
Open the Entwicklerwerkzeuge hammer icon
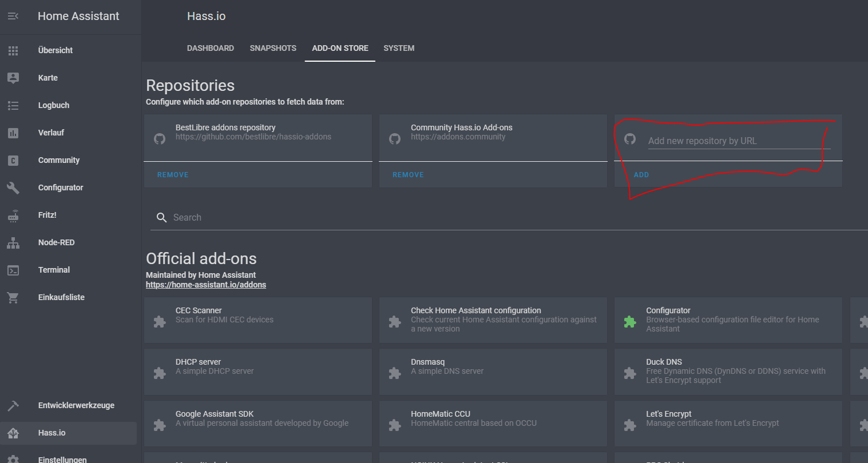click(13, 405)
